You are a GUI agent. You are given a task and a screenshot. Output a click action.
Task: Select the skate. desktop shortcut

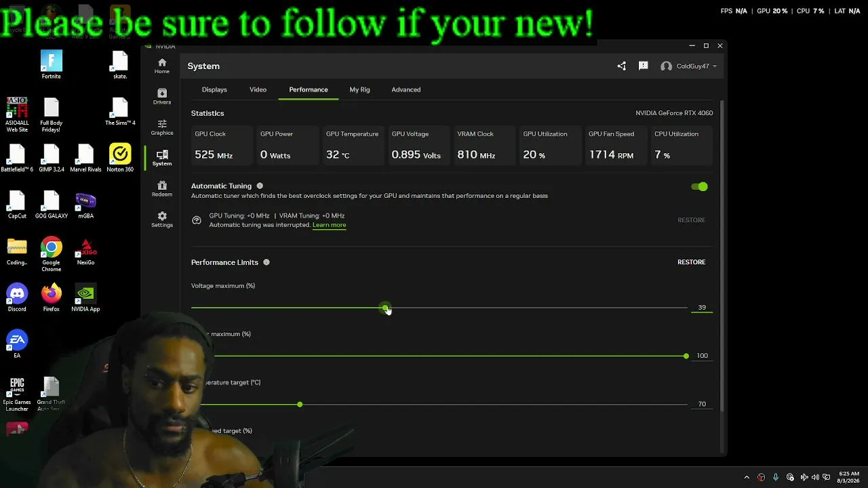pos(120,65)
